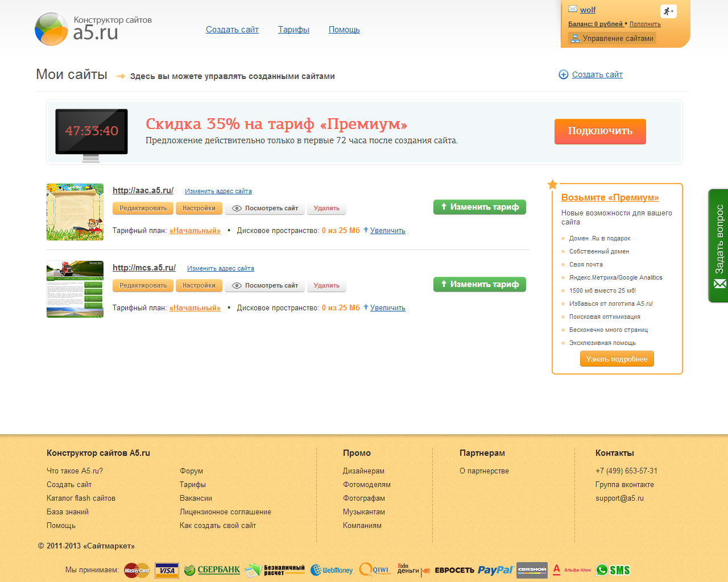The image size is (728, 582).
Task: Click Удалить for aac.a5.ru
Action: pos(326,209)
